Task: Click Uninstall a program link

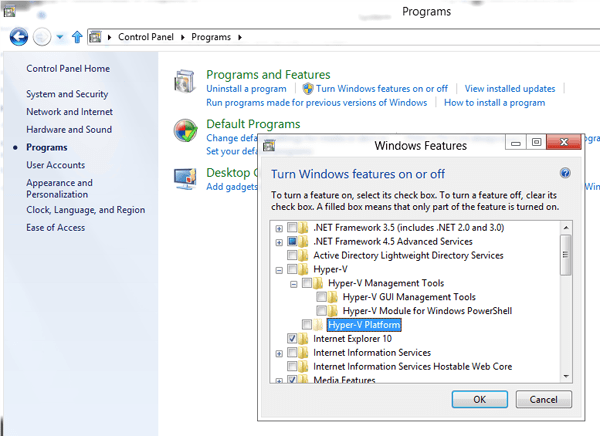Action: [246, 89]
